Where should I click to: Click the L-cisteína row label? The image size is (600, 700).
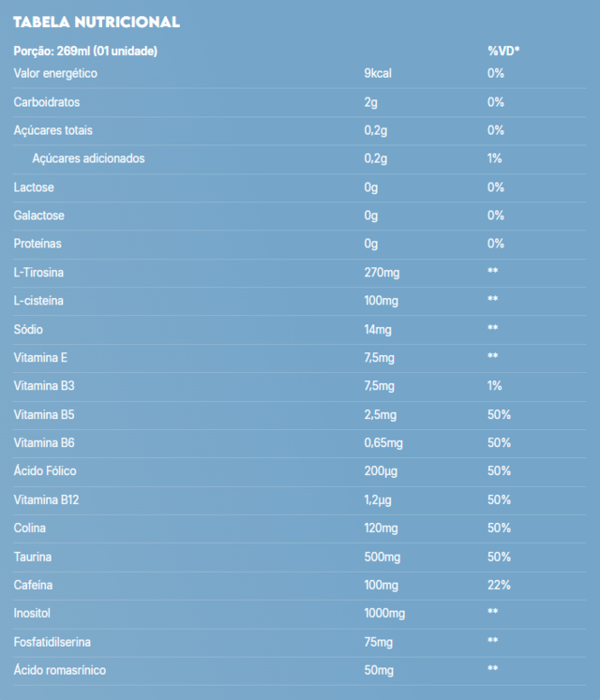pos(38,301)
